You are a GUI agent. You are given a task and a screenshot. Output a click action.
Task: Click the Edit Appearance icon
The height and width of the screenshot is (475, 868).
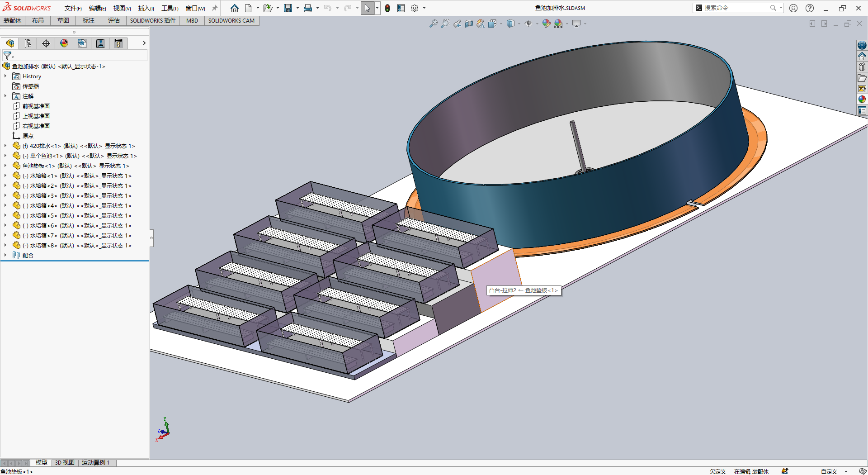pyautogui.click(x=546, y=24)
